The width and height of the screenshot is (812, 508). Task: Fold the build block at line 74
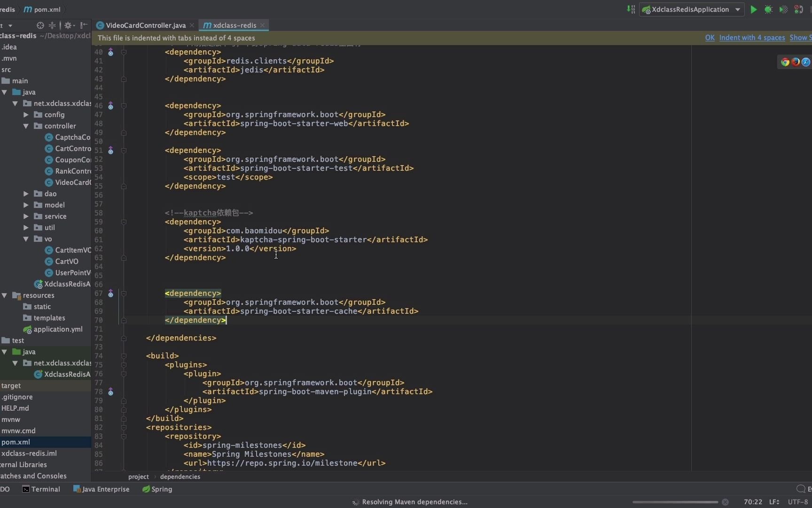124,356
